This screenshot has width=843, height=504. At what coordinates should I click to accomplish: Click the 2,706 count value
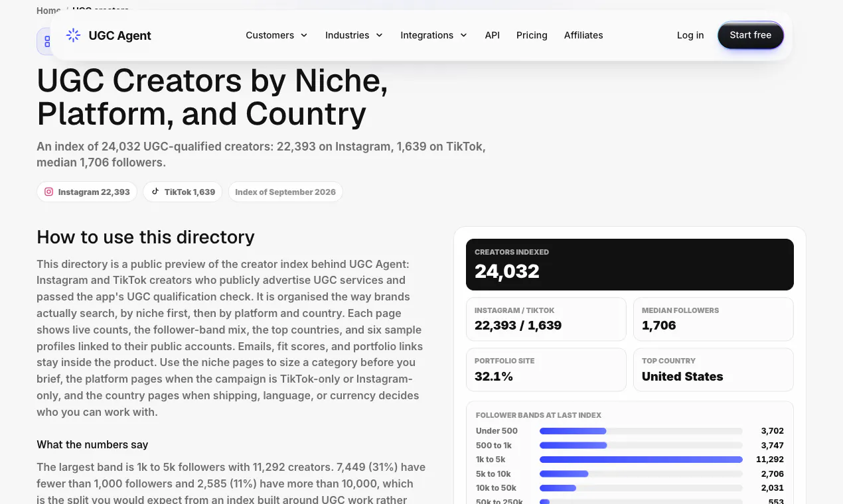pyautogui.click(x=773, y=474)
